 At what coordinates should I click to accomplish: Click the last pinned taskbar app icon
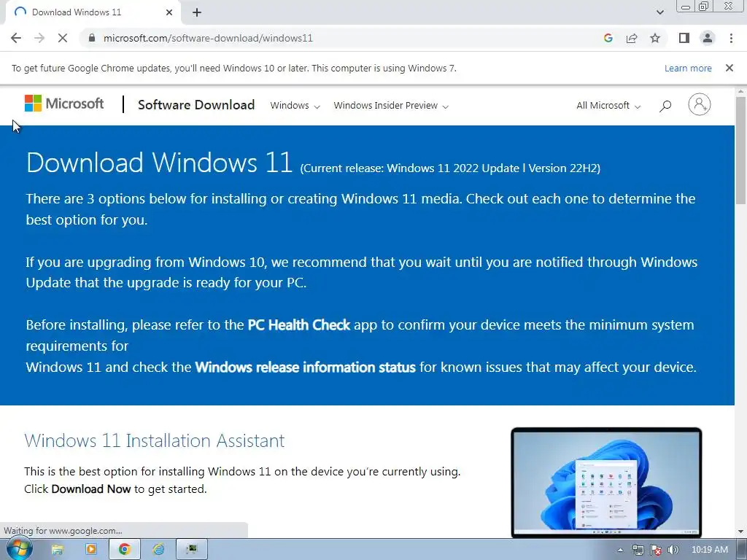pos(192,550)
